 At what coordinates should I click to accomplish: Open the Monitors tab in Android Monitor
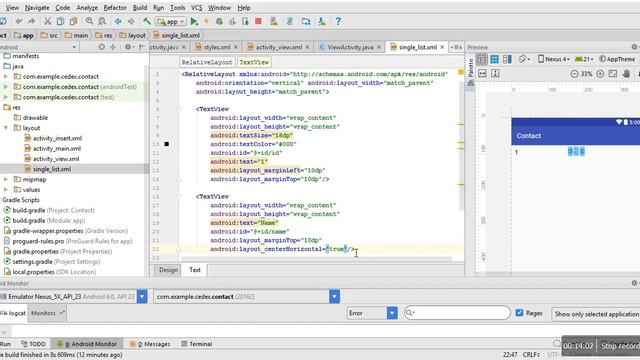[x=48, y=313]
